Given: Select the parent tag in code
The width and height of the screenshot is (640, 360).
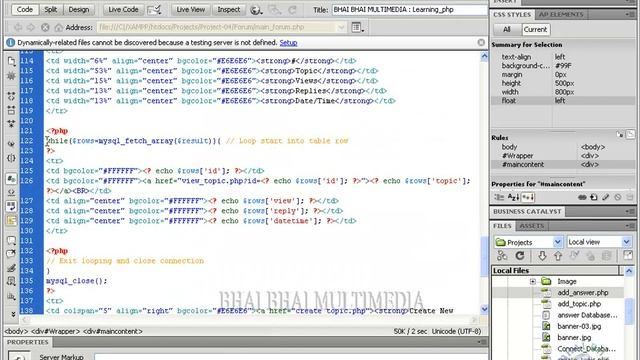Looking at the screenshot, I should pos(11,144).
